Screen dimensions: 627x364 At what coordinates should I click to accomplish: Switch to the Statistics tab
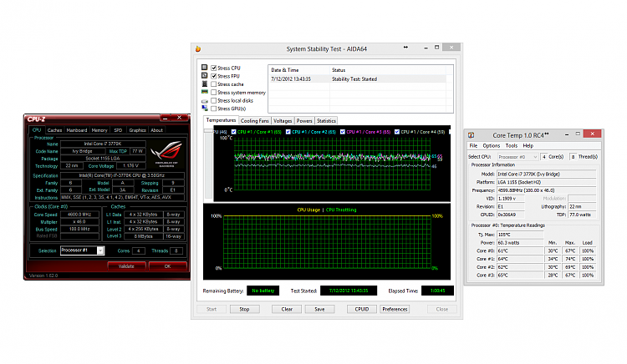point(326,120)
